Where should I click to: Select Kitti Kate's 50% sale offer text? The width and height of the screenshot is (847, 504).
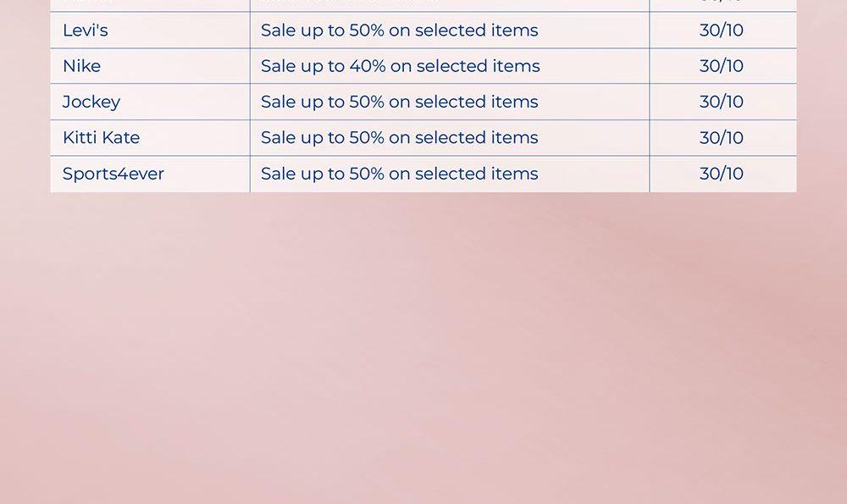[399, 137]
